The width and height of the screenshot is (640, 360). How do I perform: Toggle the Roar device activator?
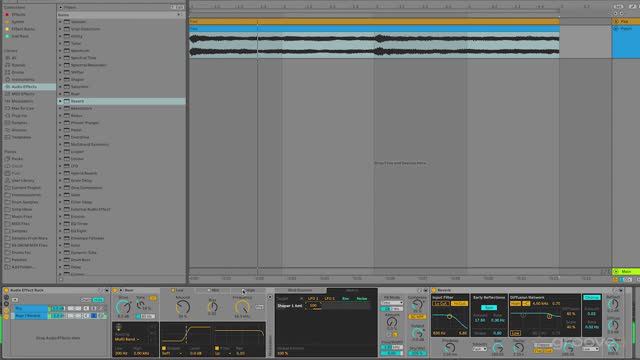pos(115,290)
